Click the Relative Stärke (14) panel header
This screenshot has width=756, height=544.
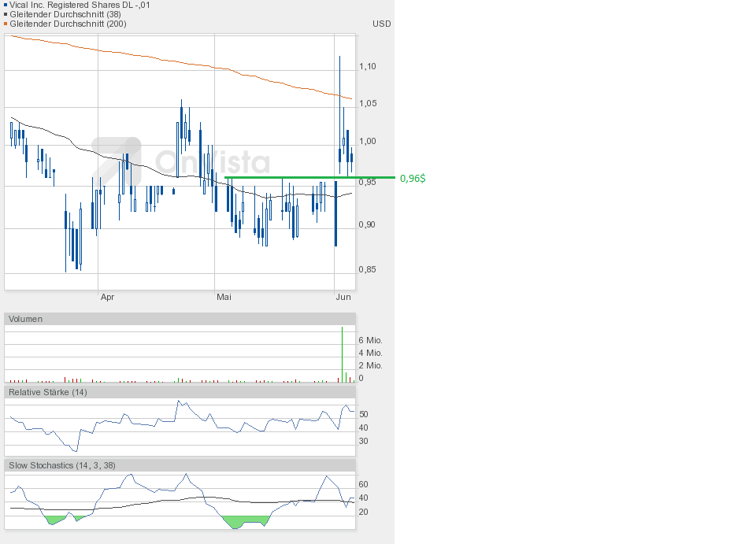click(x=47, y=392)
